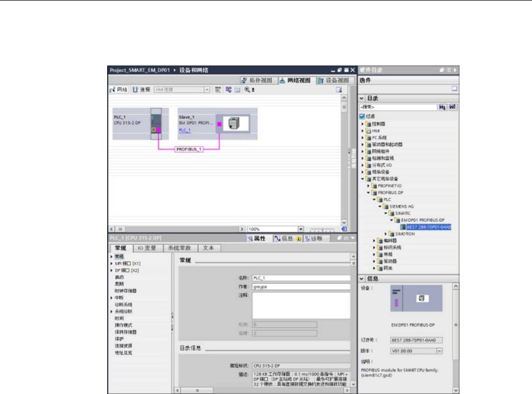The width and height of the screenshot is (532, 394).
Task: Expand the 常规 node in properties tree
Action: click(x=111, y=257)
